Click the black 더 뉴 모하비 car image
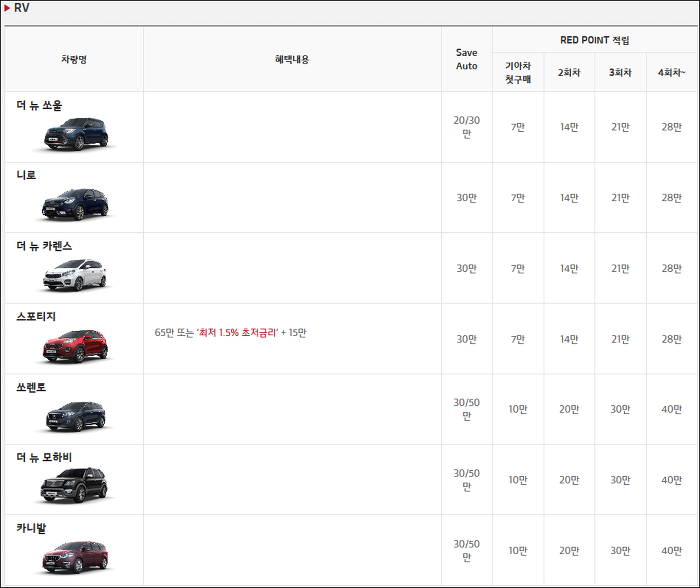 click(x=74, y=485)
